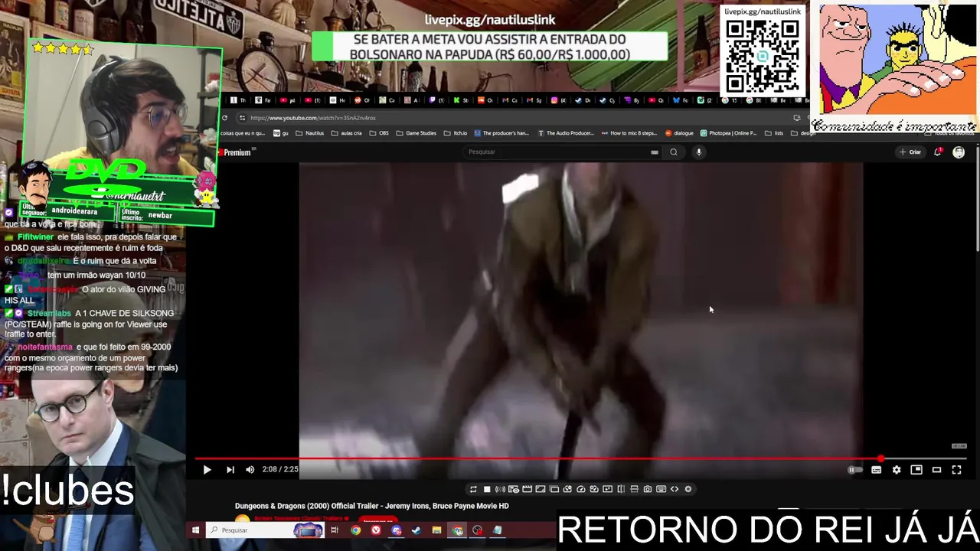This screenshot has width=980, height=551.
Task: Open File Explorer from the taskbar
Action: pyautogui.click(x=436, y=530)
